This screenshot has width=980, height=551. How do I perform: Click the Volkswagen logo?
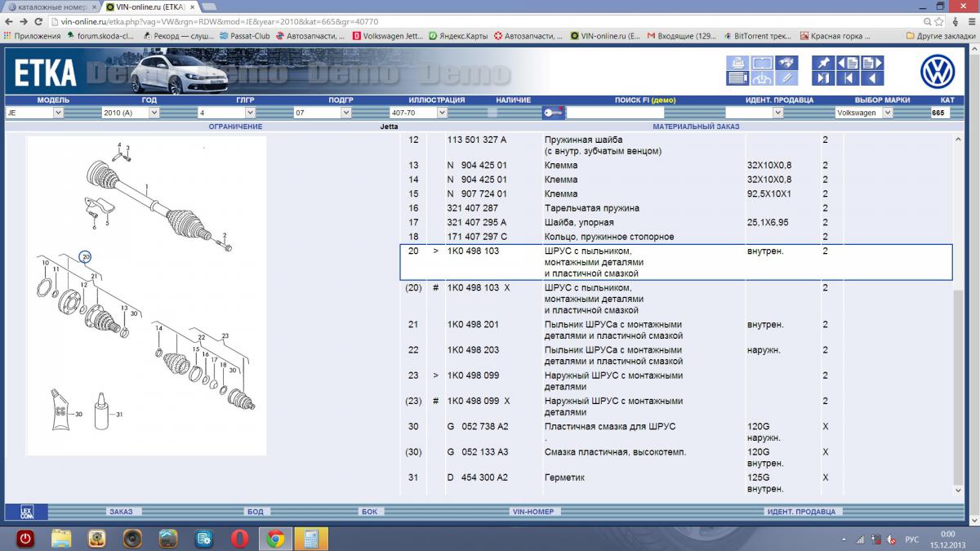click(938, 72)
